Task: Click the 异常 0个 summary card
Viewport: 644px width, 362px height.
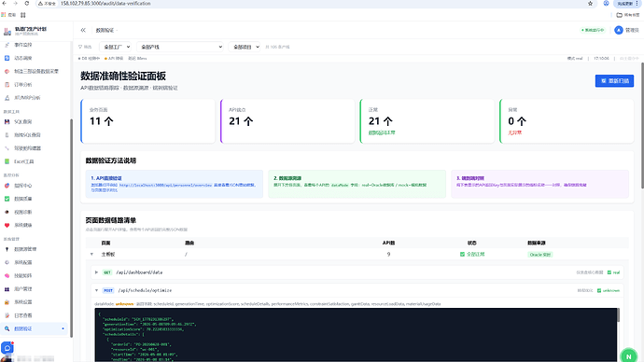Action: pyautogui.click(x=567, y=121)
